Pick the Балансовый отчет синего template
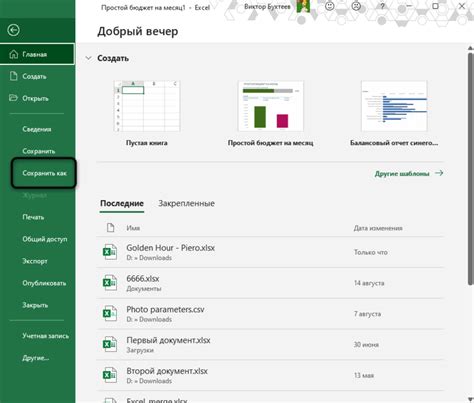The width and height of the screenshot is (474, 403). (x=394, y=106)
